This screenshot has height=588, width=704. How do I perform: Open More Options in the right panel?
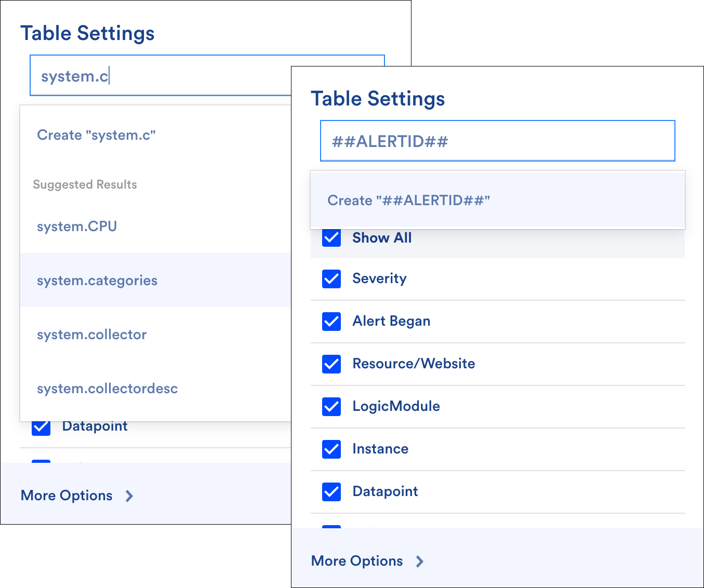[x=357, y=561]
